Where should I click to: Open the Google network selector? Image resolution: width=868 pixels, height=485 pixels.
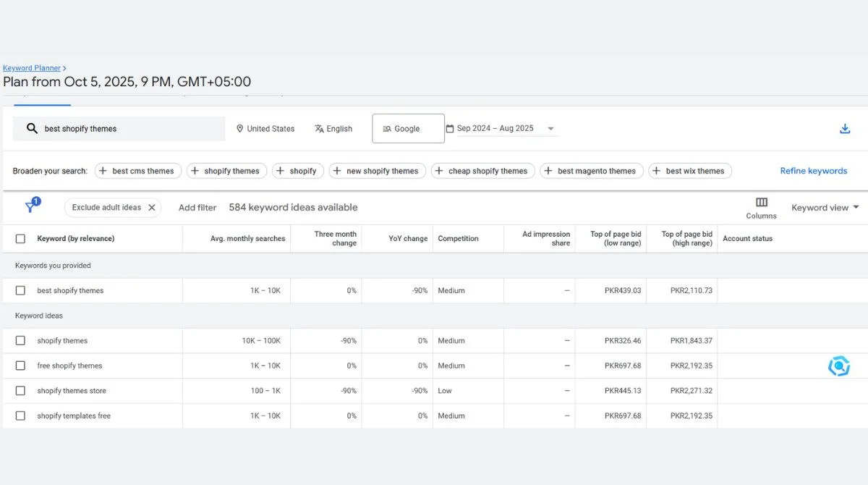tap(407, 128)
